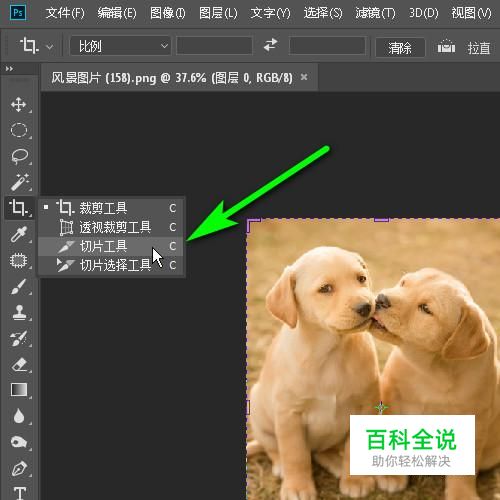This screenshot has width=500, height=500.
Task: Click the Photoshop Ps logo icon
Action: point(18,13)
